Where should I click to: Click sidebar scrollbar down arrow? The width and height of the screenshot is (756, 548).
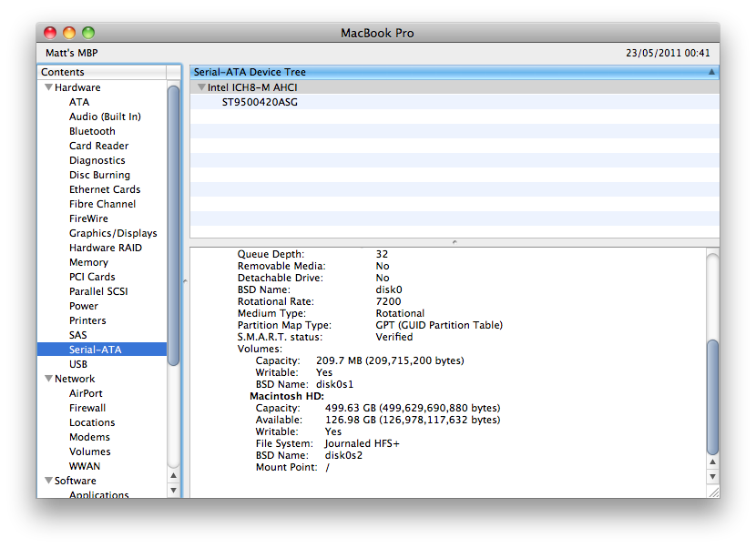tap(174, 490)
